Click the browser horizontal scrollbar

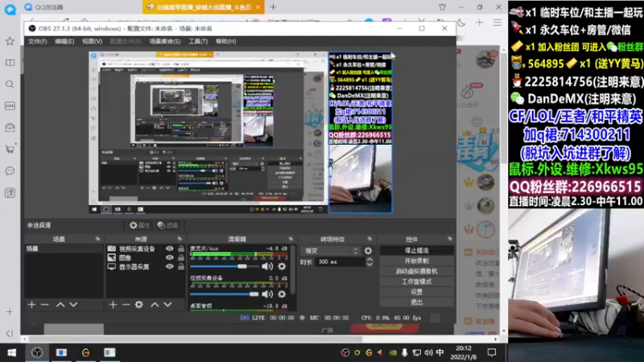[196, 339]
